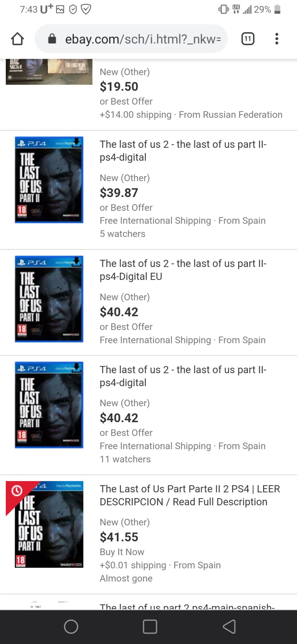This screenshot has width=297, height=644.
Task: Tap the $19.50 Russian Federation listing photo
Action: 49,72
